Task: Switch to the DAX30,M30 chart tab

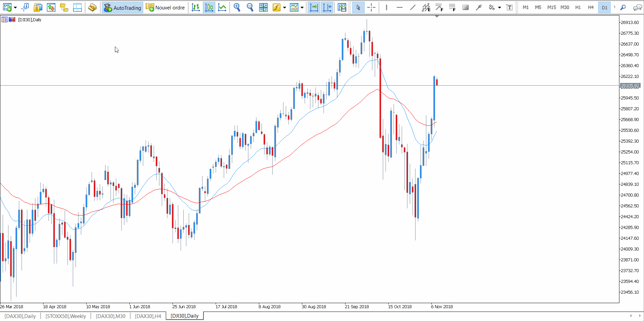Action: (x=111, y=316)
